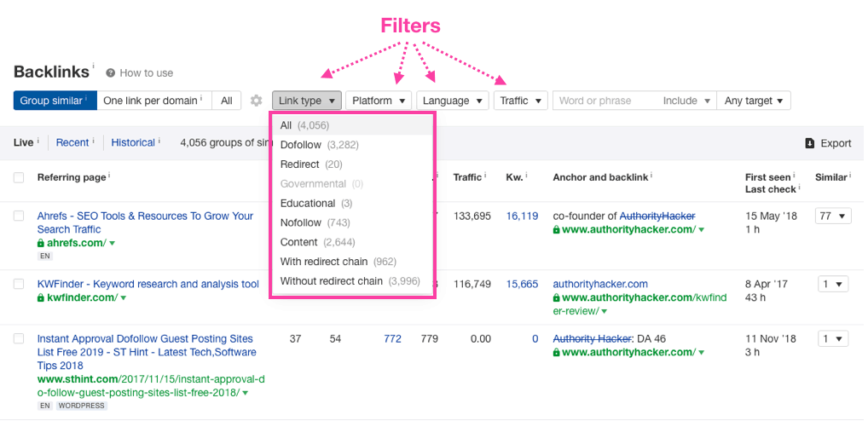Open the ahrefs.com/ URL link
This screenshot has height=421, width=868.
click(x=76, y=243)
